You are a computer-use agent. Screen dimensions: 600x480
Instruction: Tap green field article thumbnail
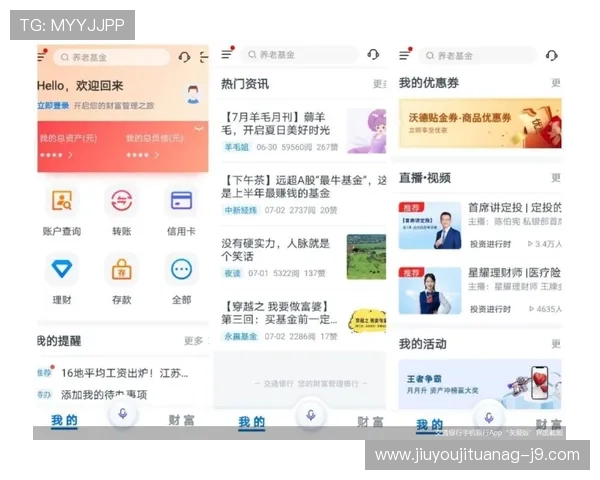coord(367,257)
